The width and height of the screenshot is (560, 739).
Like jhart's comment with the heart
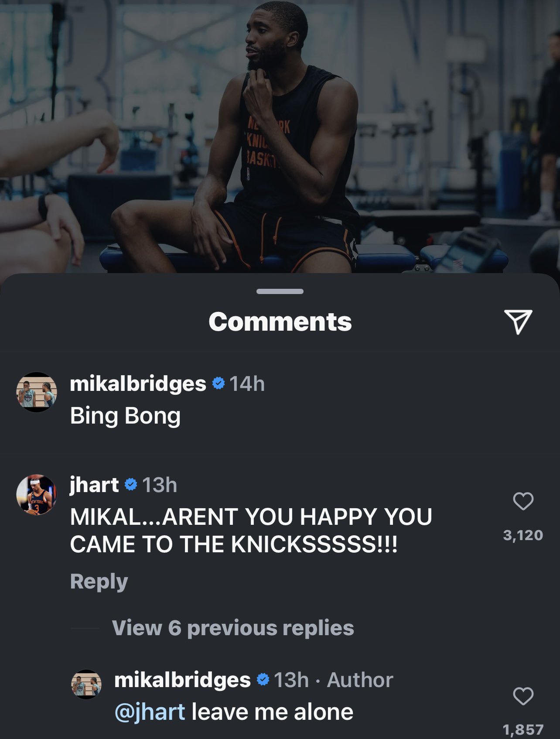click(x=523, y=501)
